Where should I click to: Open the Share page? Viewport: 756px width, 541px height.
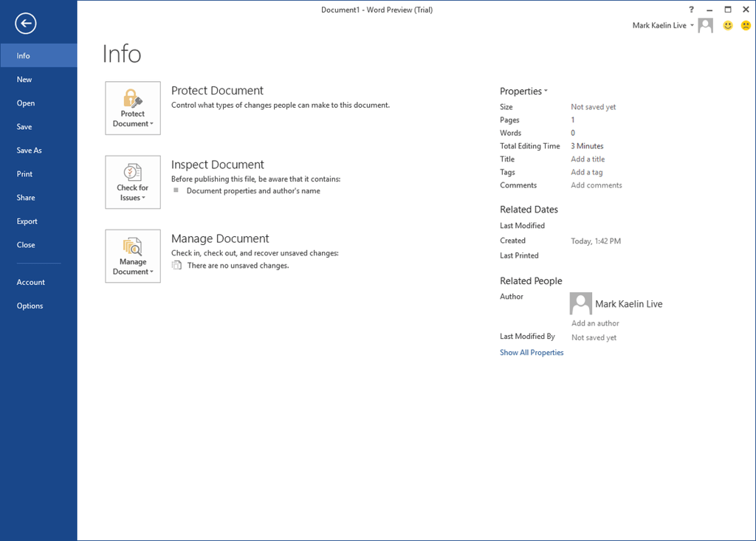click(x=38, y=197)
